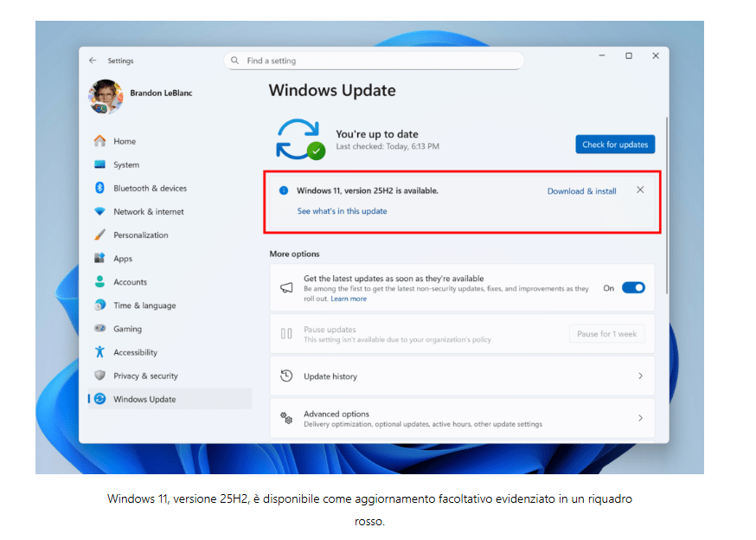Viewport: 756px width, 540px height.
Task: Expand Advanced options chevron
Action: tap(640, 418)
